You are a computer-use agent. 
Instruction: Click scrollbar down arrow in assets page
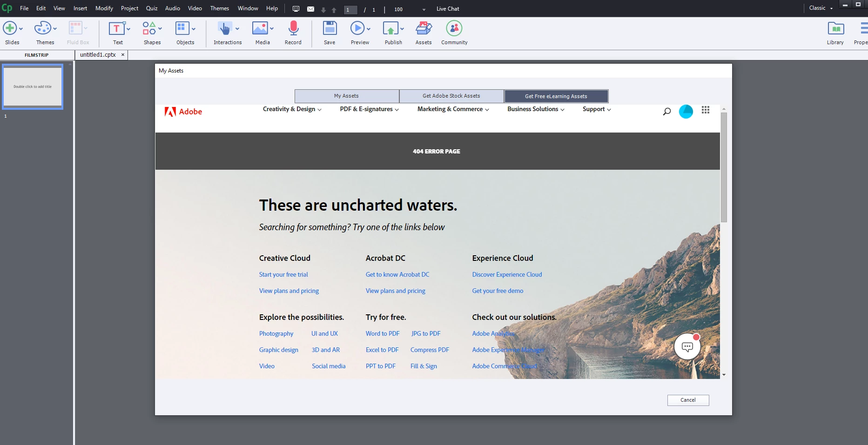pos(724,375)
